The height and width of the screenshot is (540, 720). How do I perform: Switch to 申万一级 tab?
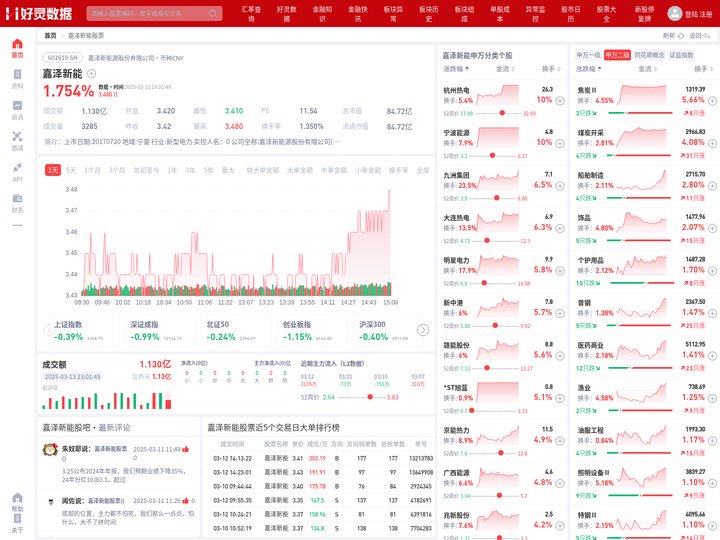point(588,55)
